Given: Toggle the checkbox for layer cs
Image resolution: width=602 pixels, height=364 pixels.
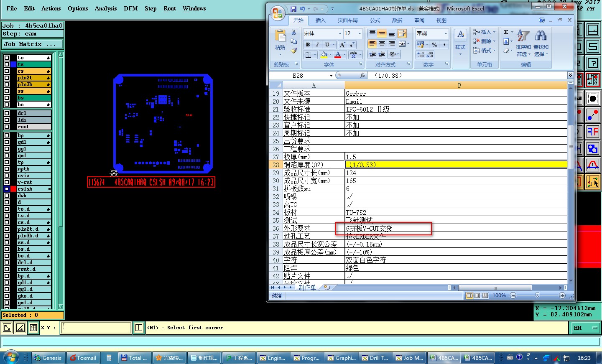Looking at the screenshot, I should (6, 71).
